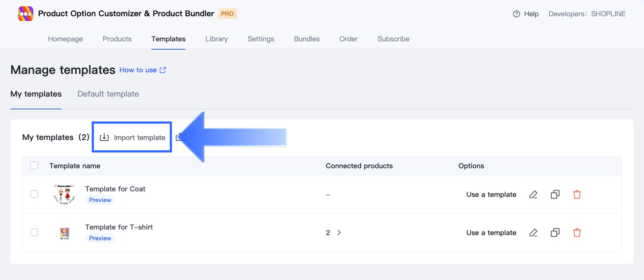This screenshot has height=280, width=644.
Task: Toggle the select-all templates checkbox
Action: pos(34,165)
